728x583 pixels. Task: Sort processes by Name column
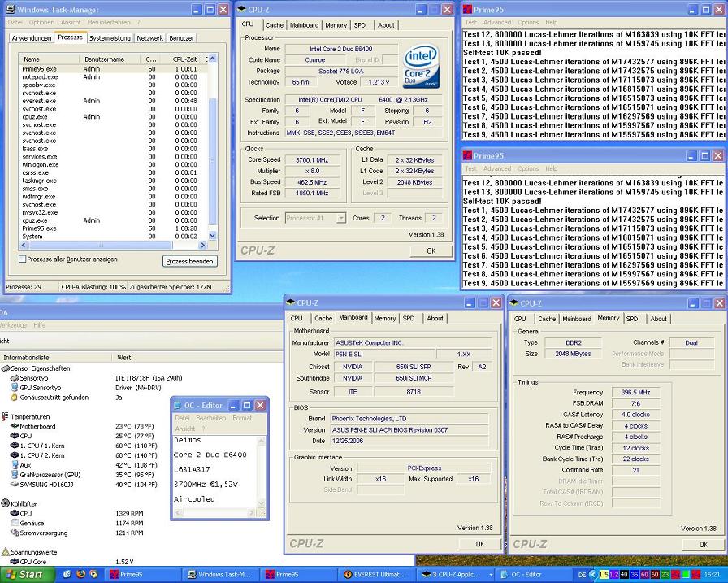tap(50, 59)
